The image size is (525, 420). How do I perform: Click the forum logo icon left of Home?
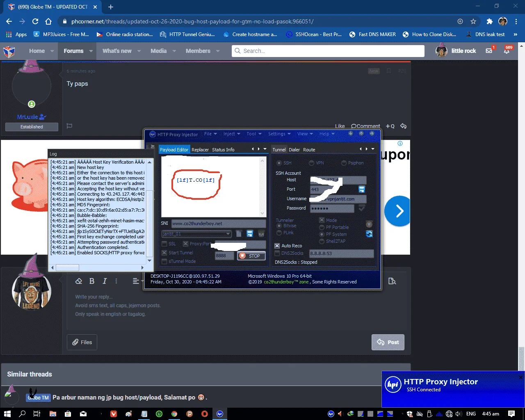(9, 51)
